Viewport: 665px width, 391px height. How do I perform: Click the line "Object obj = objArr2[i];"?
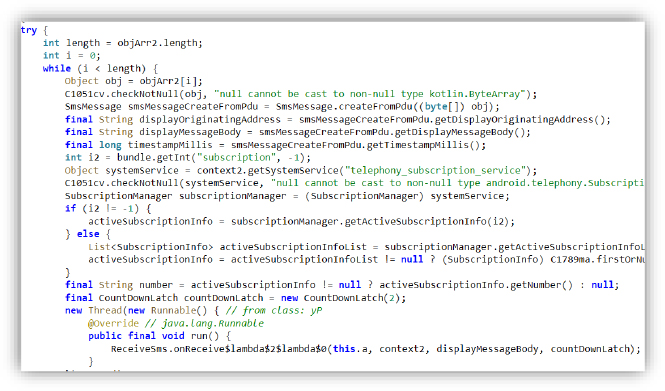coord(134,81)
